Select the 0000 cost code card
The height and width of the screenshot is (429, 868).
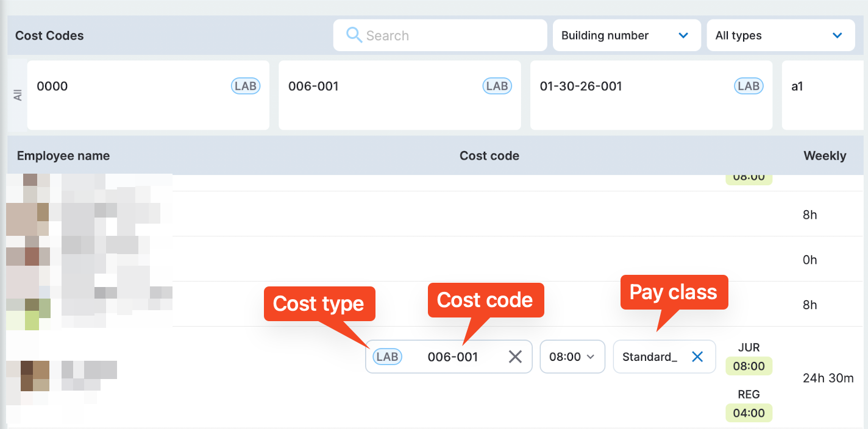pos(148,95)
